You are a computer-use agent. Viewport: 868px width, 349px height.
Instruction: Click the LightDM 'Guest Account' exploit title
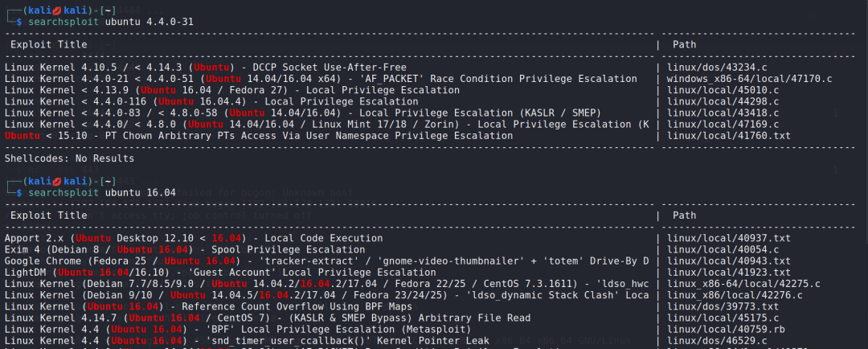pyautogui.click(x=209, y=273)
